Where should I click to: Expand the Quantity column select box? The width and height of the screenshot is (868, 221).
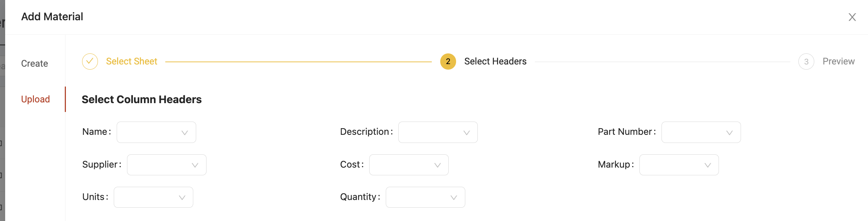point(426,197)
